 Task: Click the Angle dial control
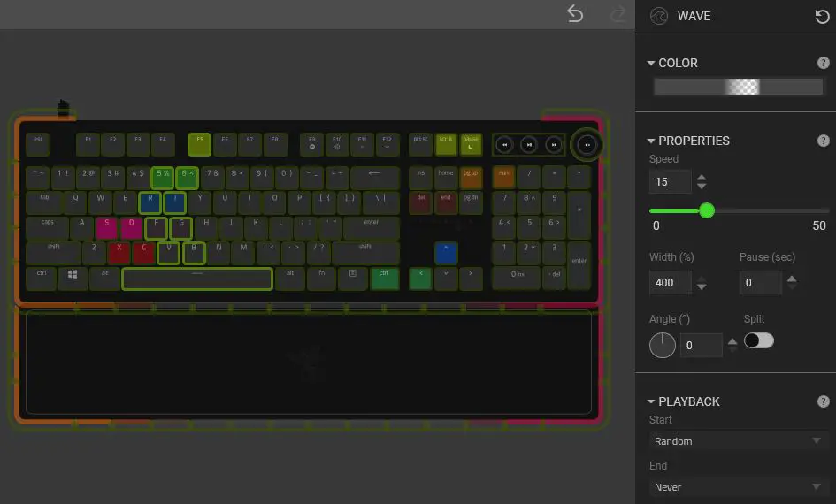coord(663,345)
